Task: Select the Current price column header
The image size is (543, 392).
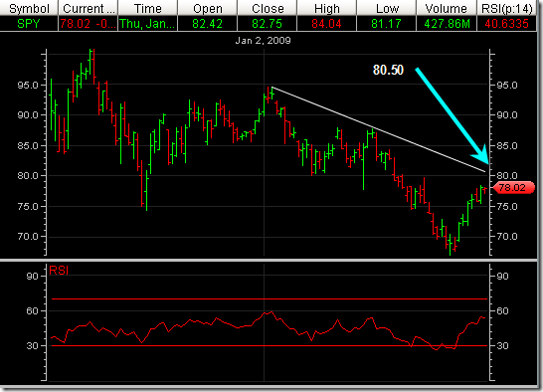Action: tap(89, 8)
